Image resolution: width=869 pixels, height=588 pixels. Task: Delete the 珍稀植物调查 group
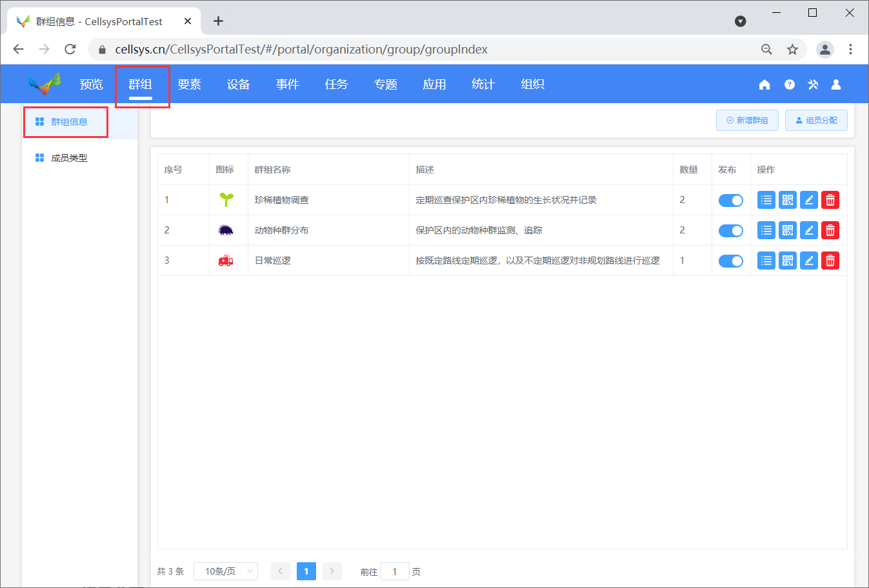830,200
